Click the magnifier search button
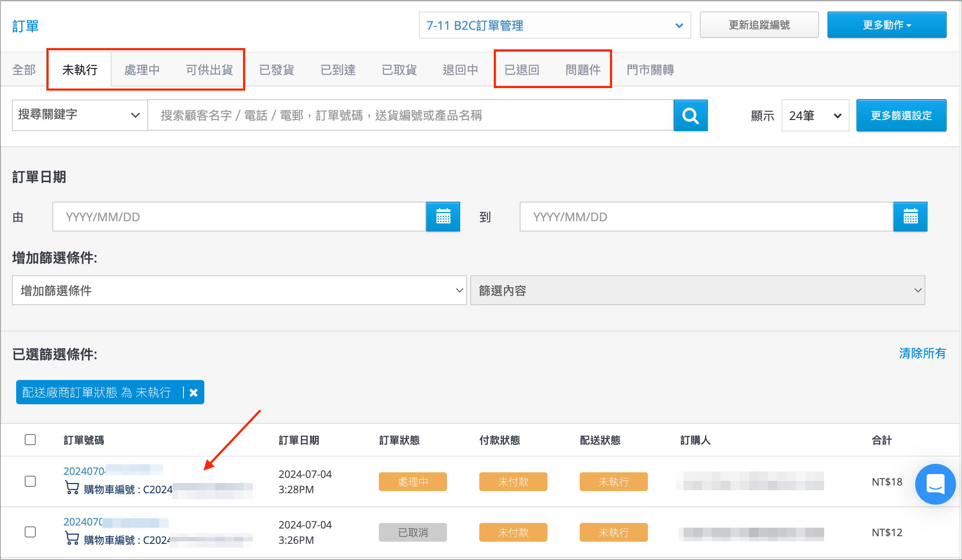Image resolution: width=962 pixels, height=560 pixels. (690, 115)
